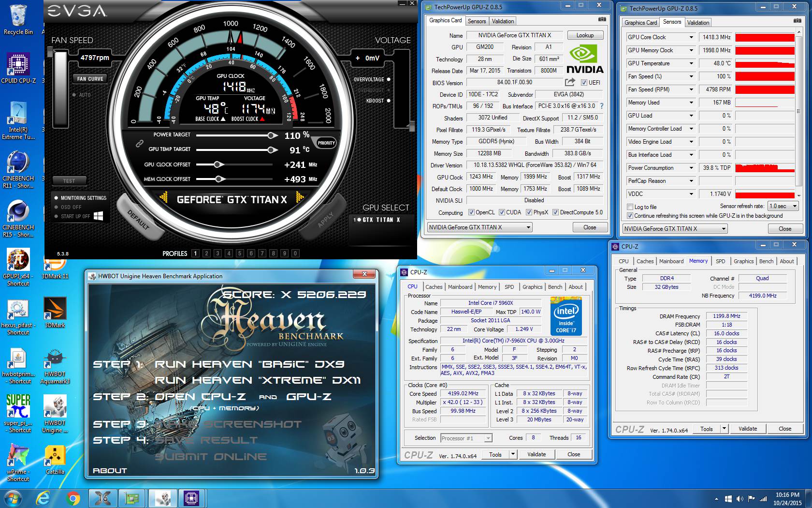
Task: Switch to Sensors tab in GPU-Z Graphics Card window
Action: [477, 21]
